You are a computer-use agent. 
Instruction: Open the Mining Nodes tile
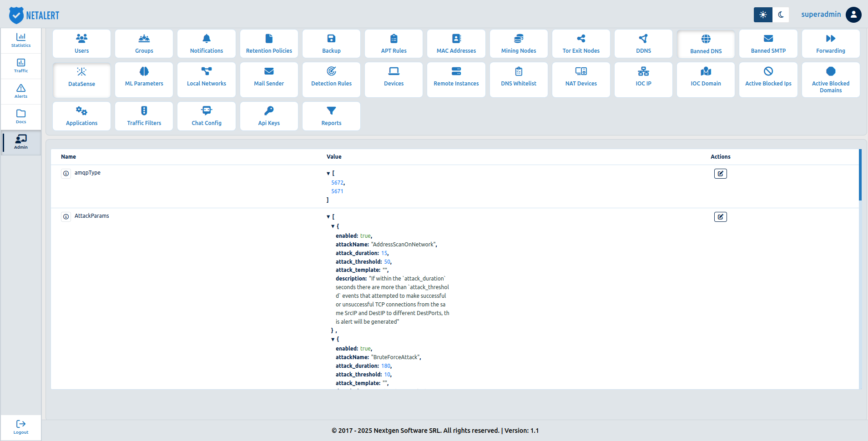519,44
